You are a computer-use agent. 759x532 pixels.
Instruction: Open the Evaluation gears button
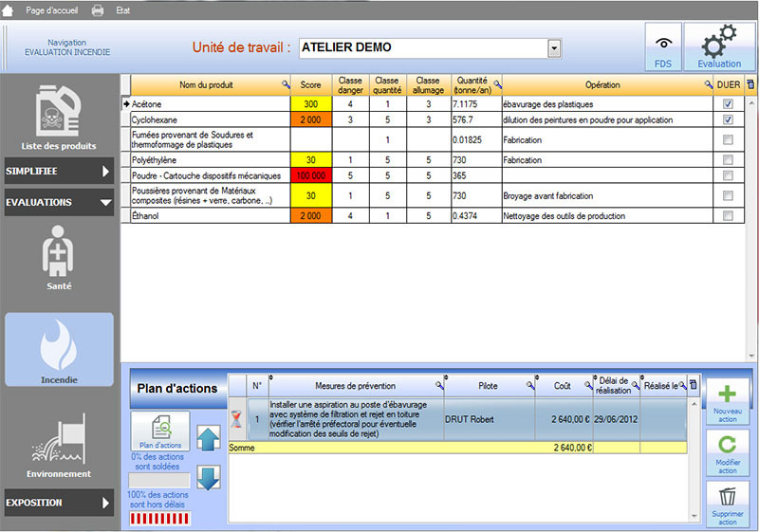[719, 46]
